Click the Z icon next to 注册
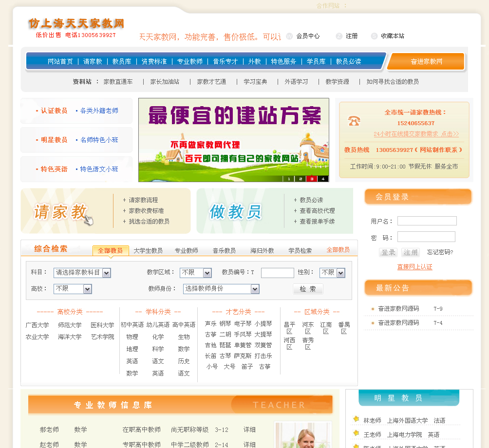 point(339,36)
